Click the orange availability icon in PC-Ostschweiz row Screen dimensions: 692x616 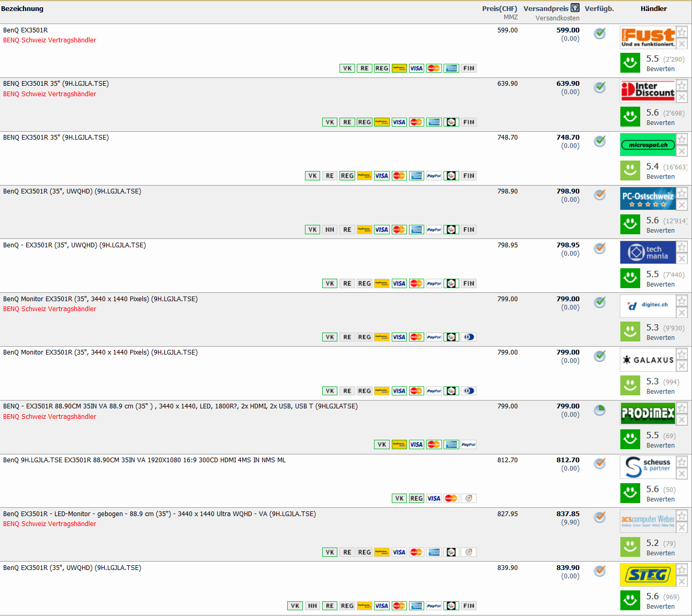[x=600, y=195]
